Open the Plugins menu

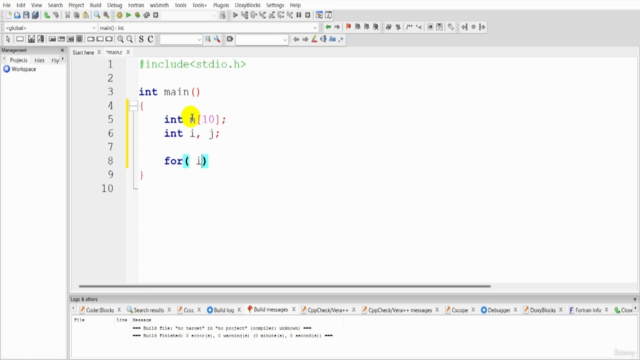(221, 5)
